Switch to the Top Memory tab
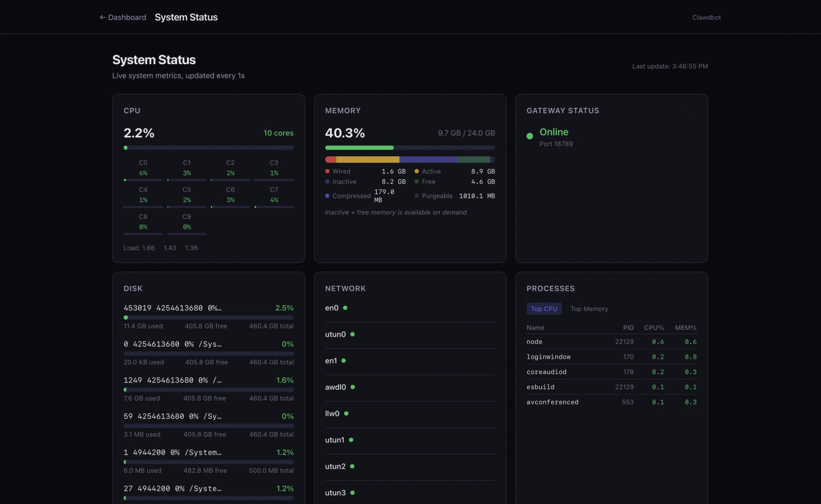This screenshot has height=504, width=821. pos(589,309)
